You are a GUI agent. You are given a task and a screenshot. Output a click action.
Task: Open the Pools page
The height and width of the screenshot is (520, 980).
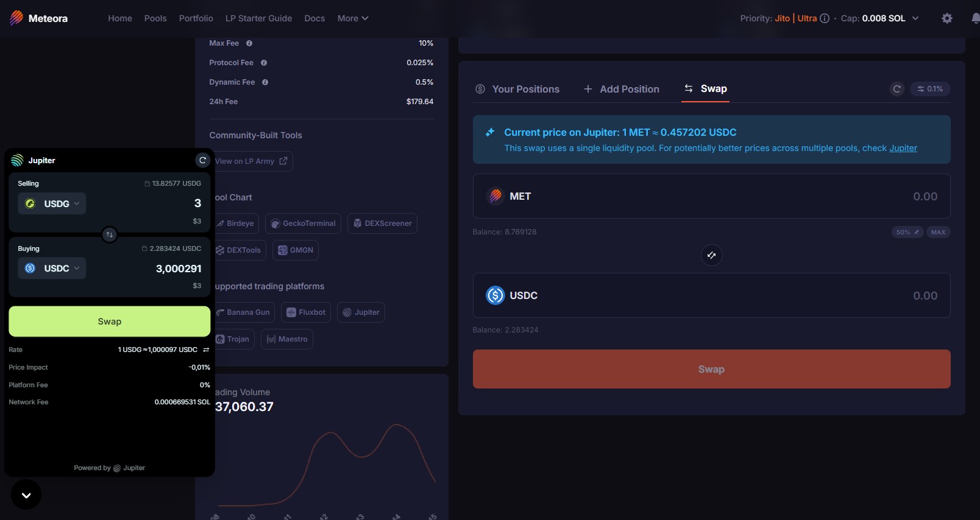pos(155,18)
